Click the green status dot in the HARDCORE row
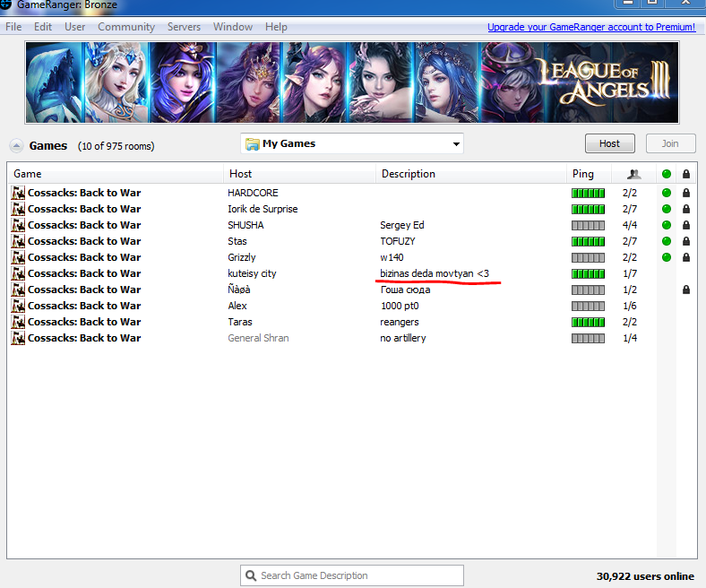The height and width of the screenshot is (588, 706). pos(667,193)
